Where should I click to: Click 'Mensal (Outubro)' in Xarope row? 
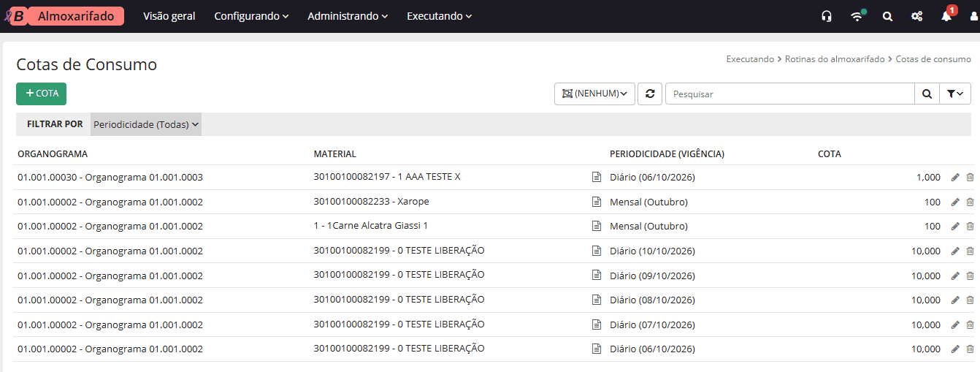click(x=648, y=202)
